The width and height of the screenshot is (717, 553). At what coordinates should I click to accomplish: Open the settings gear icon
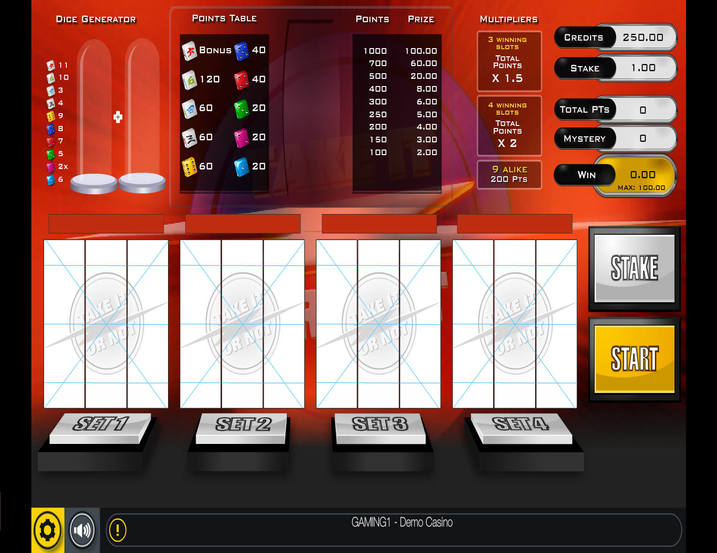click(48, 530)
